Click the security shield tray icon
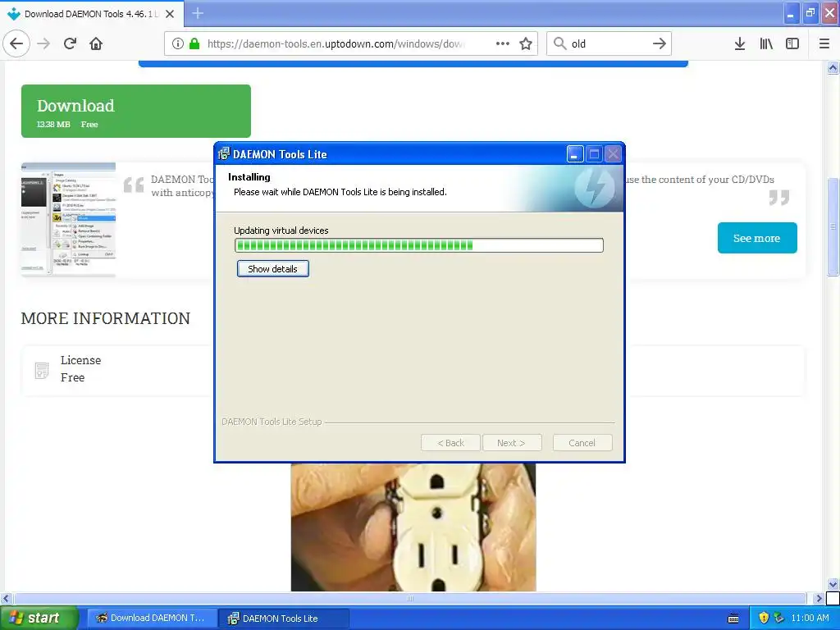Screen dimensions: 840x630 click(764, 619)
